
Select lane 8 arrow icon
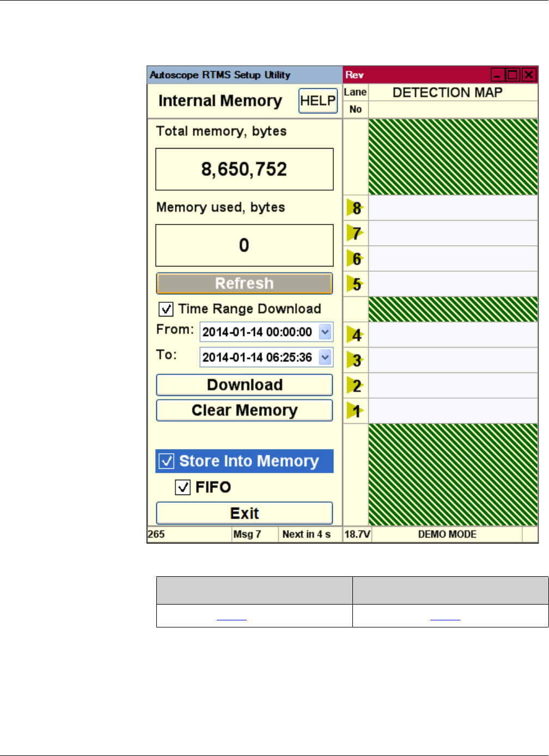(355, 208)
